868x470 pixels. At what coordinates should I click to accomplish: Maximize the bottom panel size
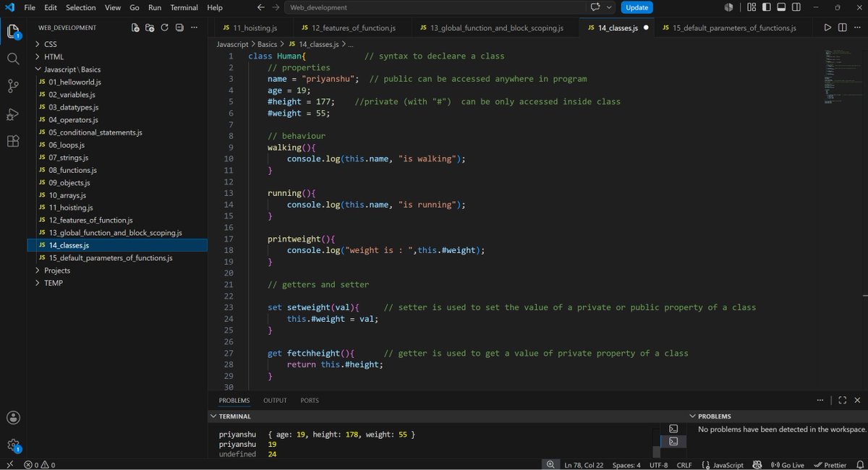point(842,400)
